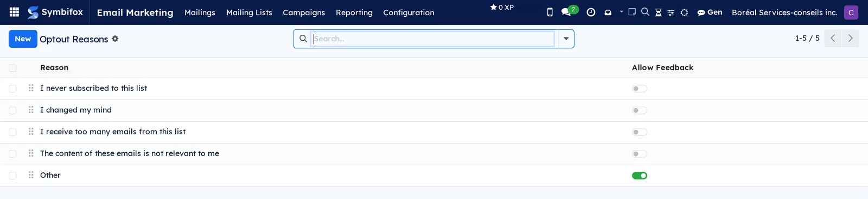Select all rows with header checkbox
868x199 pixels.
[x=12, y=68]
